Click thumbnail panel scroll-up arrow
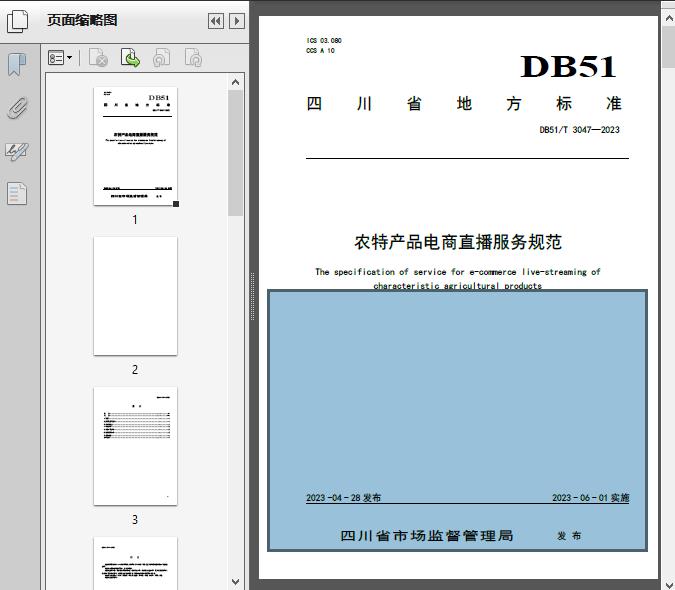Screen dimensions: 675x590 pyautogui.click(x=235, y=82)
